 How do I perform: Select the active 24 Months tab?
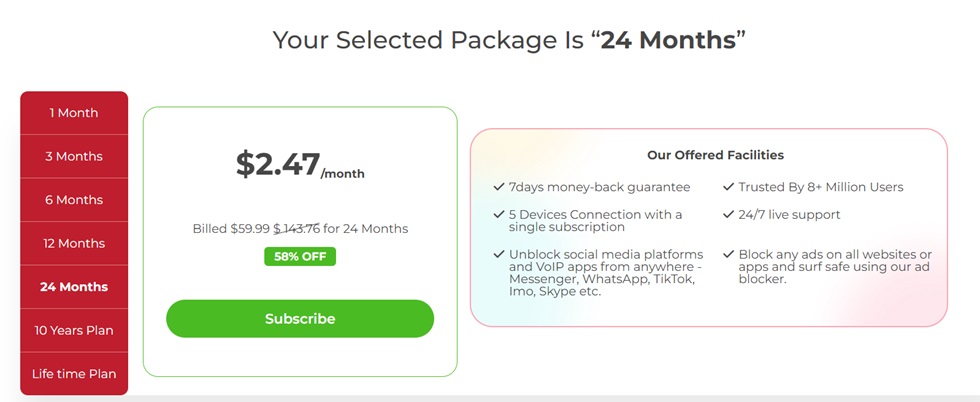[74, 287]
